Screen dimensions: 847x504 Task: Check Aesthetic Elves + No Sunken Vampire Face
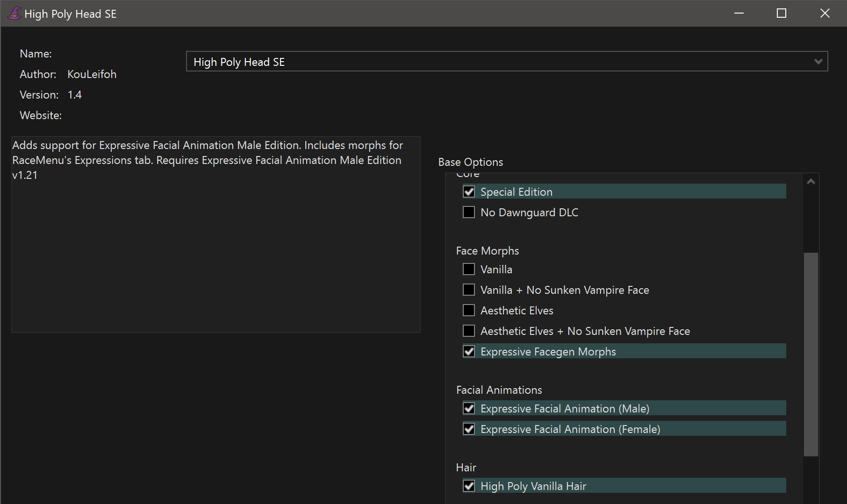(469, 331)
